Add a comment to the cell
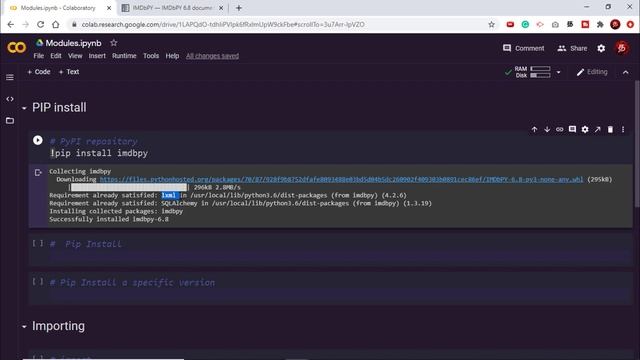This screenshot has width=640, height=360. [x=572, y=129]
